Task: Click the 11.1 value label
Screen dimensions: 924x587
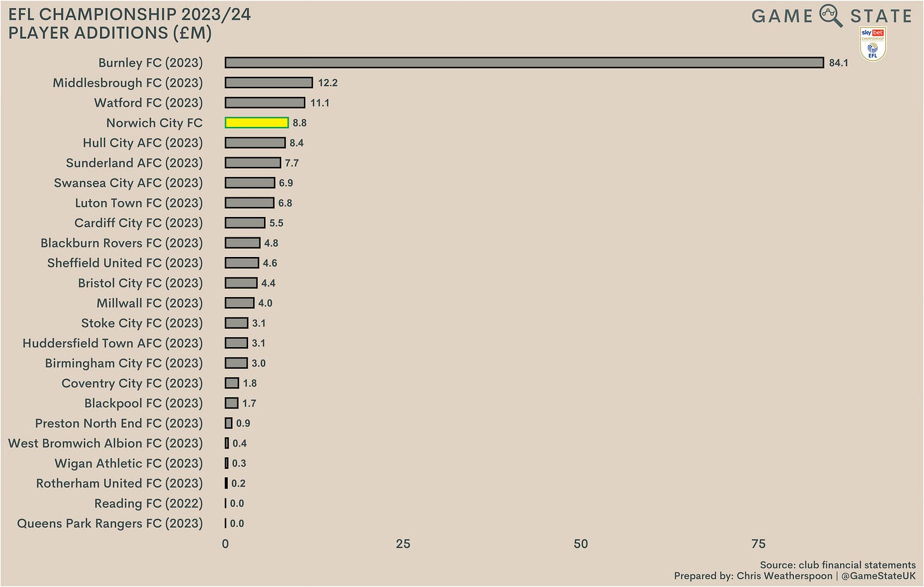Action: tap(320, 103)
